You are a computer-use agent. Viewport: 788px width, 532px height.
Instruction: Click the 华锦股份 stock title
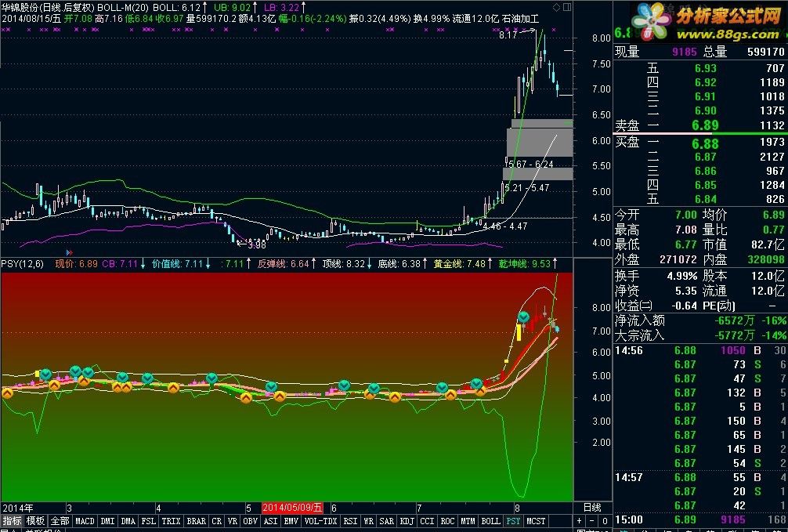click(x=20, y=8)
